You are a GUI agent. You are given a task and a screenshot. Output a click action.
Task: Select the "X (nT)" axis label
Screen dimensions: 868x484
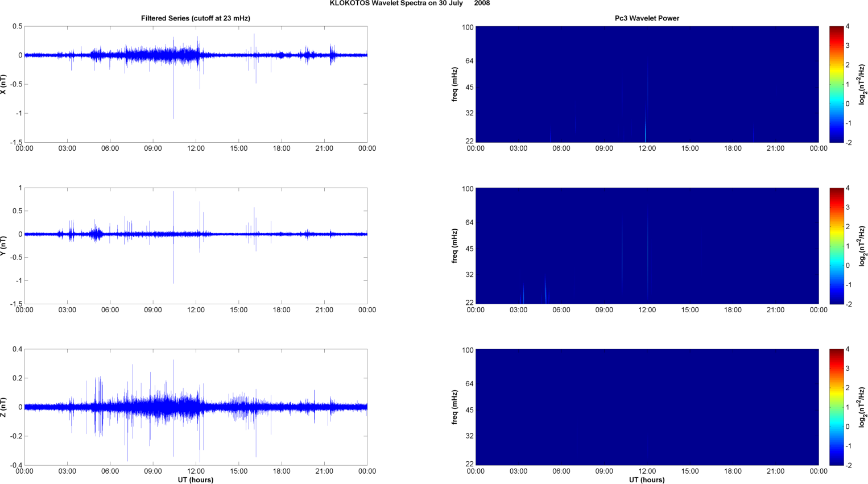click(x=3, y=84)
